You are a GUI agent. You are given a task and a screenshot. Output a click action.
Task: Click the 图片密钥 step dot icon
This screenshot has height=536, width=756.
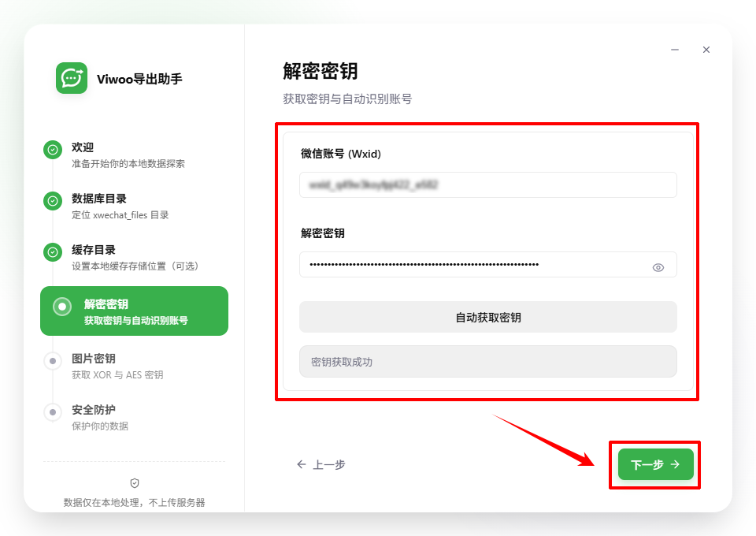coord(53,361)
